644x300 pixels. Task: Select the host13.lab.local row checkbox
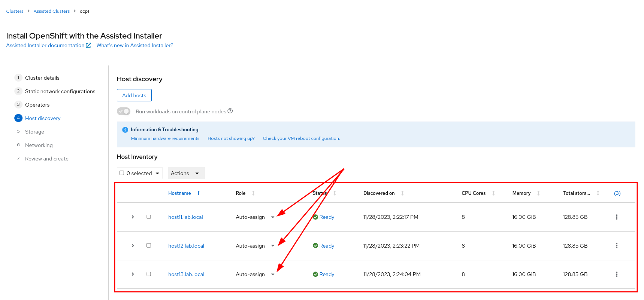[149, 274]
